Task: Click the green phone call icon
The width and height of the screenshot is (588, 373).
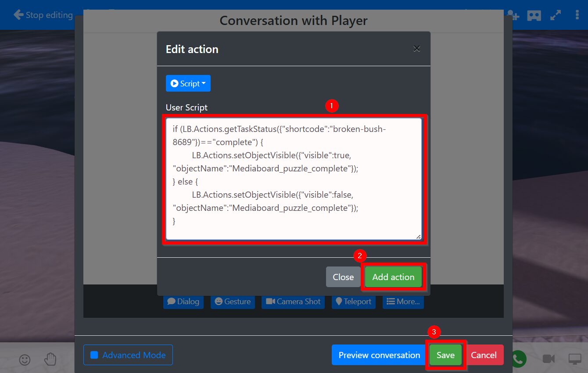Action: click(x=518, y=359)
